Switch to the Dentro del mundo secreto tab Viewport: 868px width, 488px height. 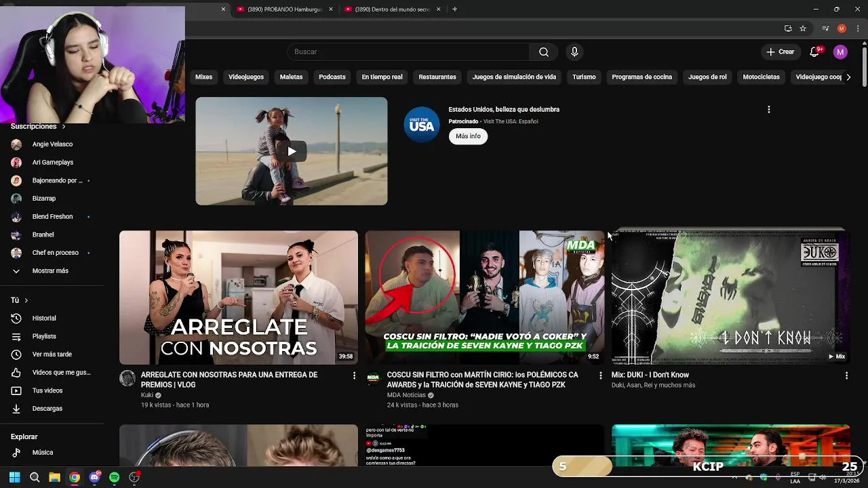pyautogui.click(x=392, y=9)
